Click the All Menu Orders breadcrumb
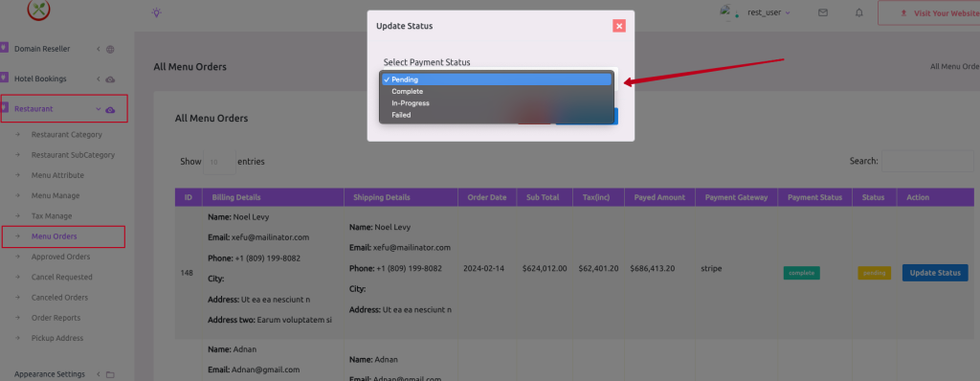The image size is (980, 381). tap(955, 66)
